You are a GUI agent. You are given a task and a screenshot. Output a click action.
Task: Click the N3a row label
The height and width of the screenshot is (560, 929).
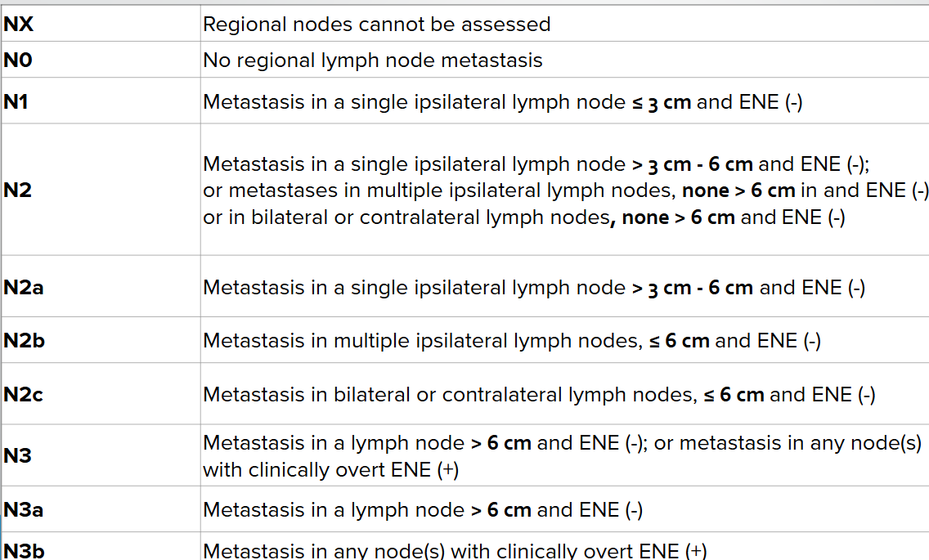coord(24,510)
